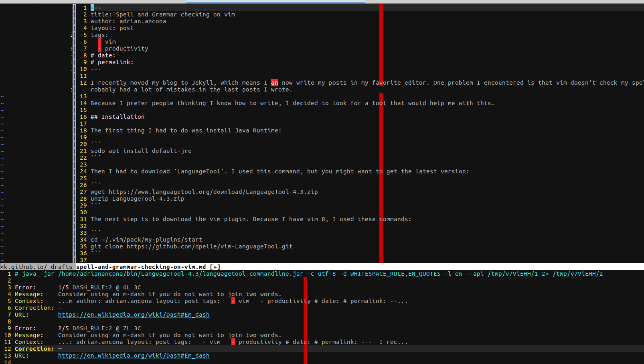Viewport: 644px width, 364px height.
Task: Click the "Then I had to download" sentence
Action: [280, 171]
